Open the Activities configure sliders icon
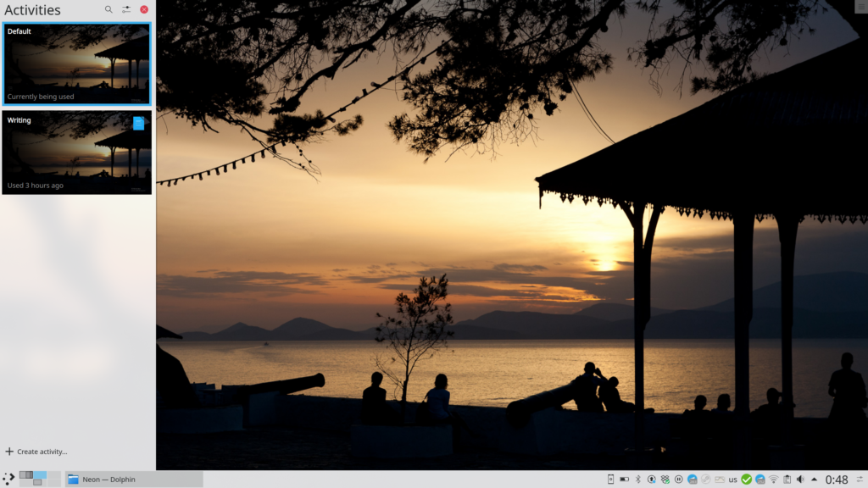This screenshot has width=868, height=488. pos(126,9)
